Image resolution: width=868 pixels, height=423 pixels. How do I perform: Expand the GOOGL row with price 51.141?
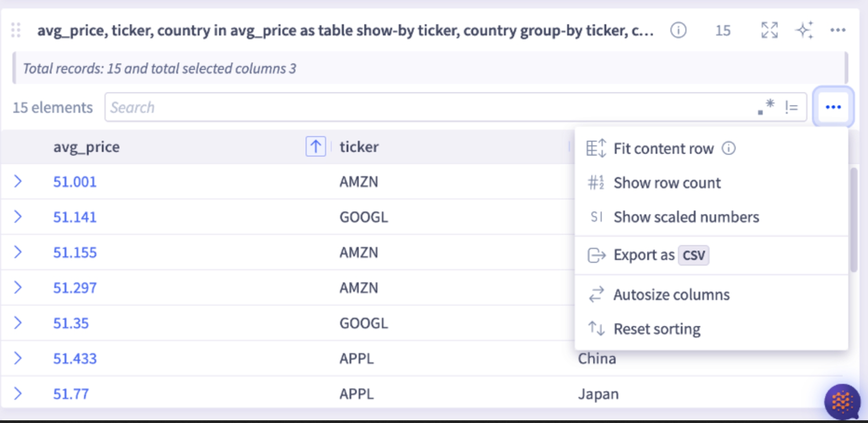pyautogui.click(x=19, y=217)
